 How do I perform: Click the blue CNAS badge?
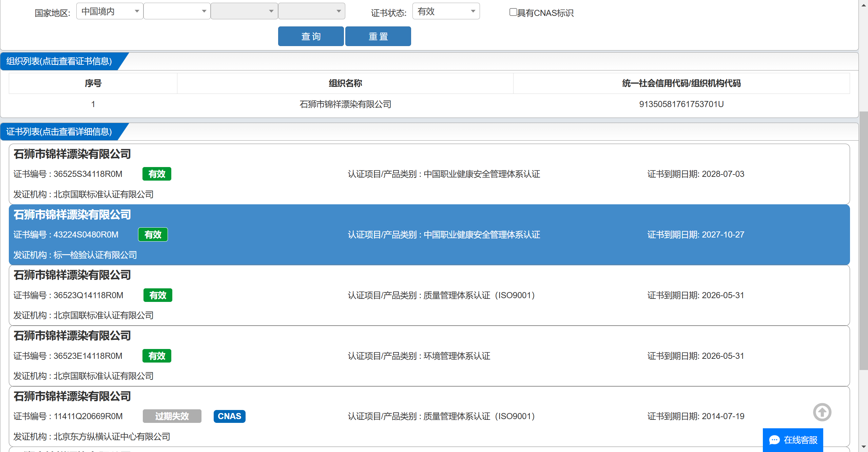point(229,416)
